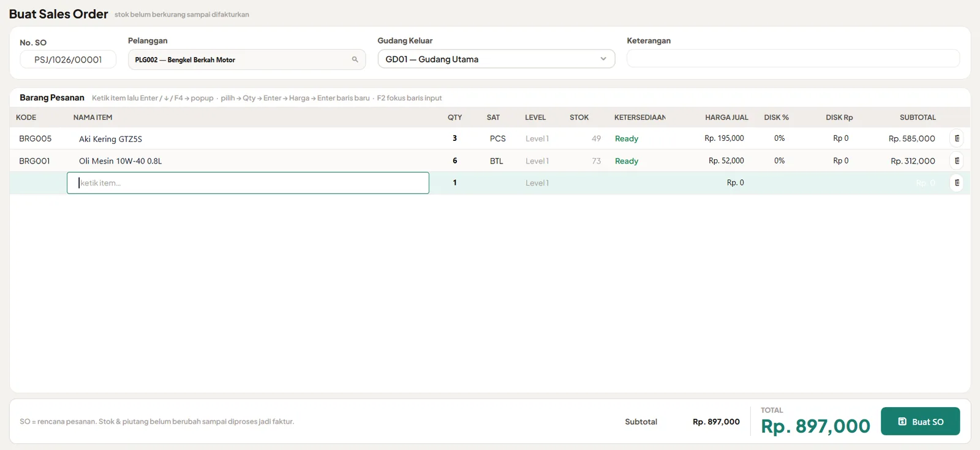Click the Keterangan text field
Image resolution: width=980 pixels, height=450 pixels.
(x=793, y=59)
